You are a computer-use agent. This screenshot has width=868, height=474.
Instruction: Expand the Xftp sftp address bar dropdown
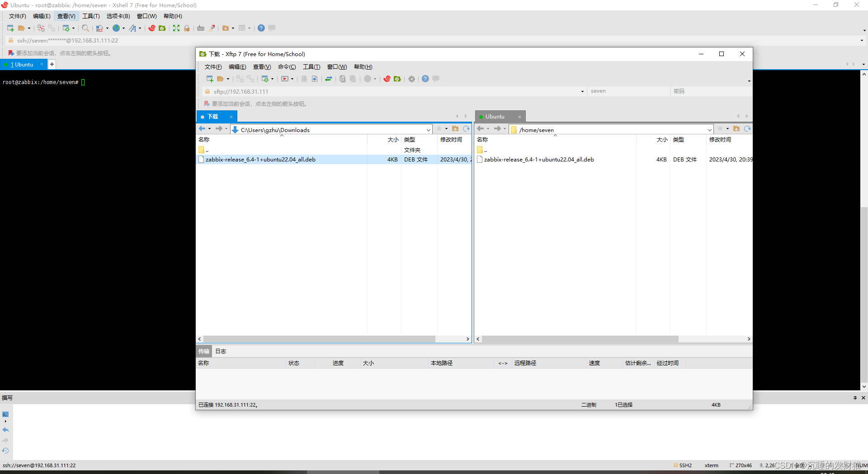[582, 91]
